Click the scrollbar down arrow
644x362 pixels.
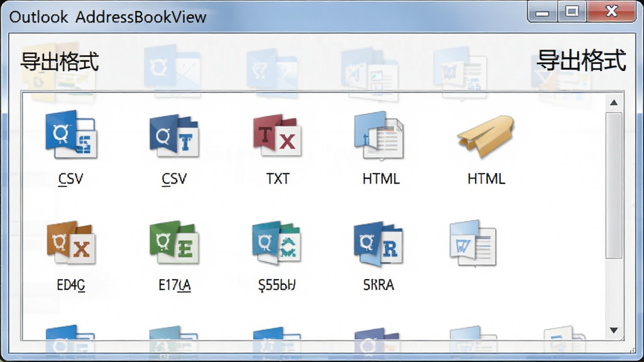tap(614, 330)
